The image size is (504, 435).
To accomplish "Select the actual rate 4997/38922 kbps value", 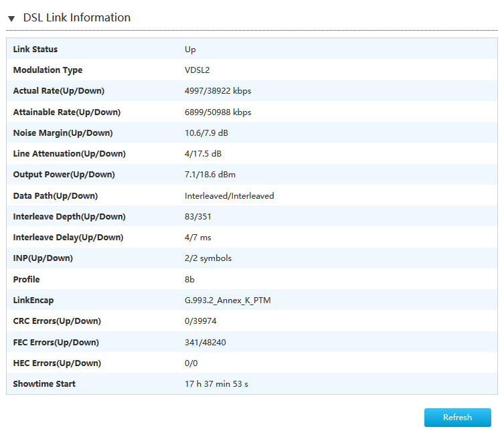I will pyautogui.click(x=218, y=91).
